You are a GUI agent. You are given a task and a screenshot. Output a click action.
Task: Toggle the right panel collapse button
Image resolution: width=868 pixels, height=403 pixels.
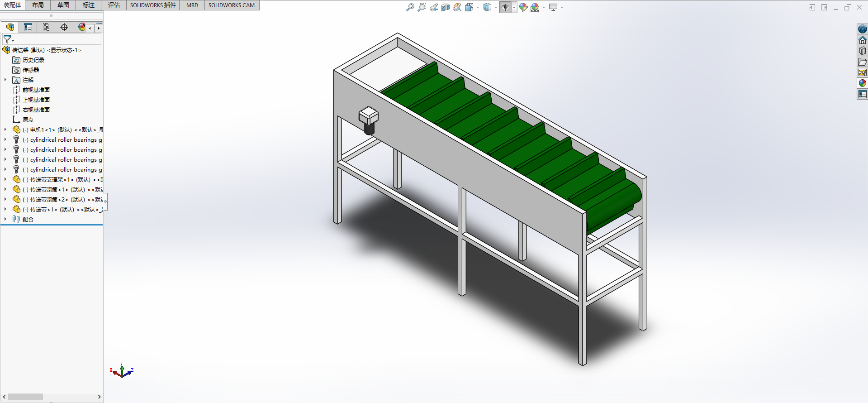tap(824, 7)
